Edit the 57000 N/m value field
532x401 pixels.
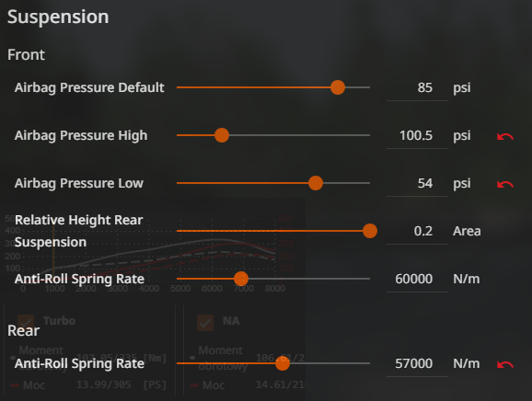(x=417, y=363)
